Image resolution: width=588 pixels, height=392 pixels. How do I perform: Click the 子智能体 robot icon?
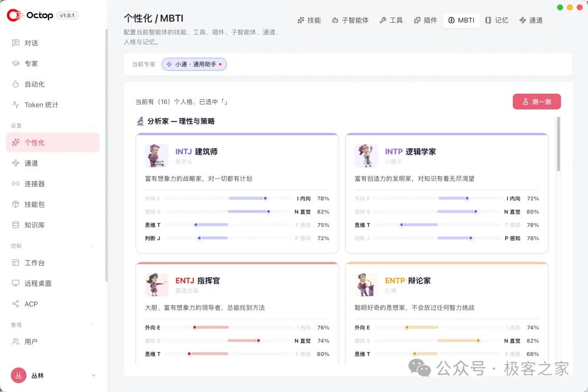pos(335,20)
